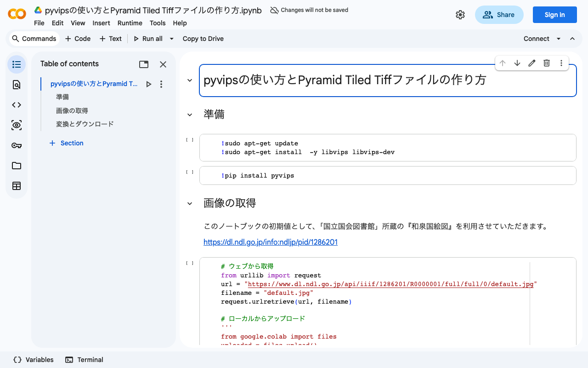The height and width of the screenshot is (368, 588).
Task: Open the Runtime menu
Action: coord(130,23)
